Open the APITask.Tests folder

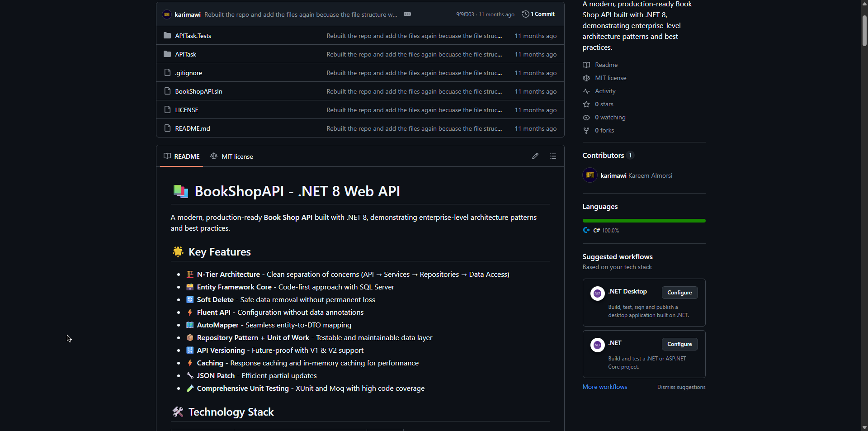coord(193,36)
